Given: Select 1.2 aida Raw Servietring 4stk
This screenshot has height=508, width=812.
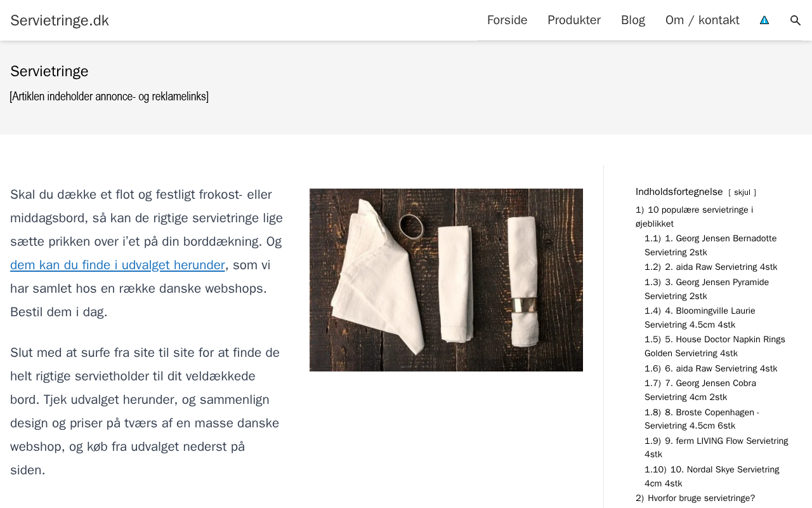Looking at the screenshot, I should pyautogui.click(x=710, y=267).
